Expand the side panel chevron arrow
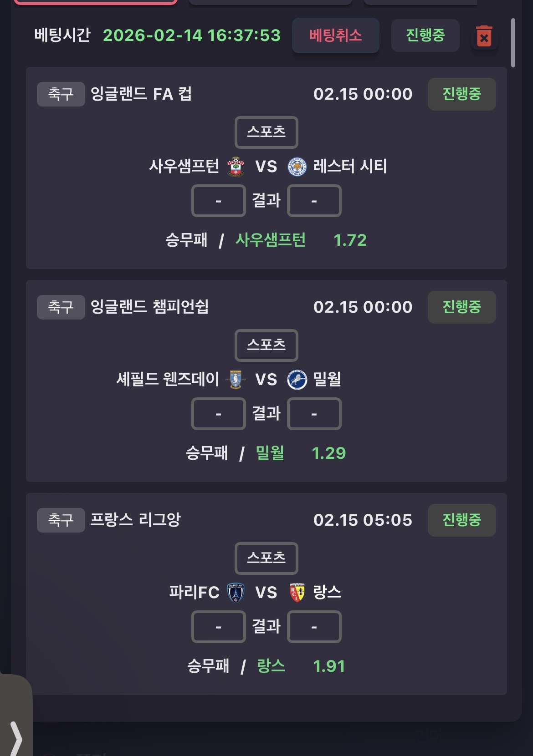 (x=16, y=737)
